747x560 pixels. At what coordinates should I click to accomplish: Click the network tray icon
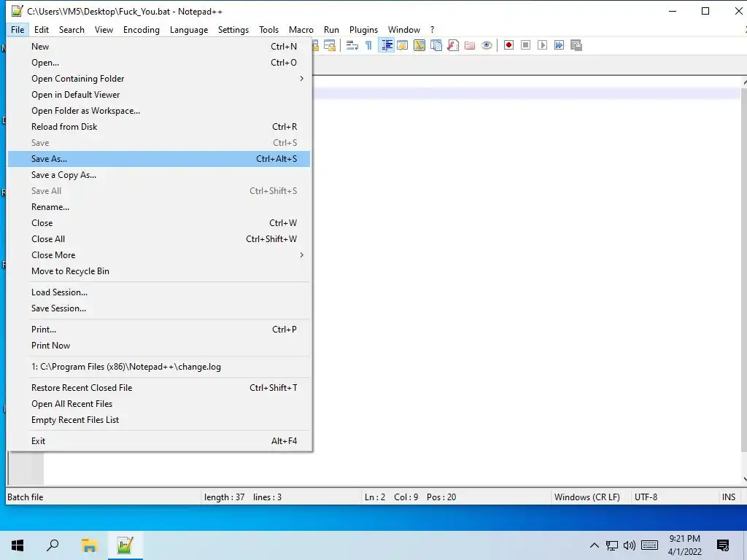coord(612,545)
